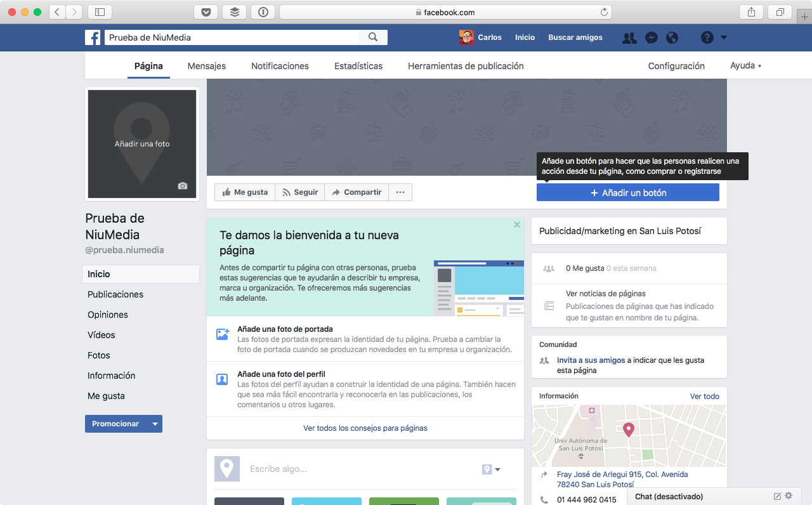
Task: Open chat settings gear icon
Action: point(789,496)
